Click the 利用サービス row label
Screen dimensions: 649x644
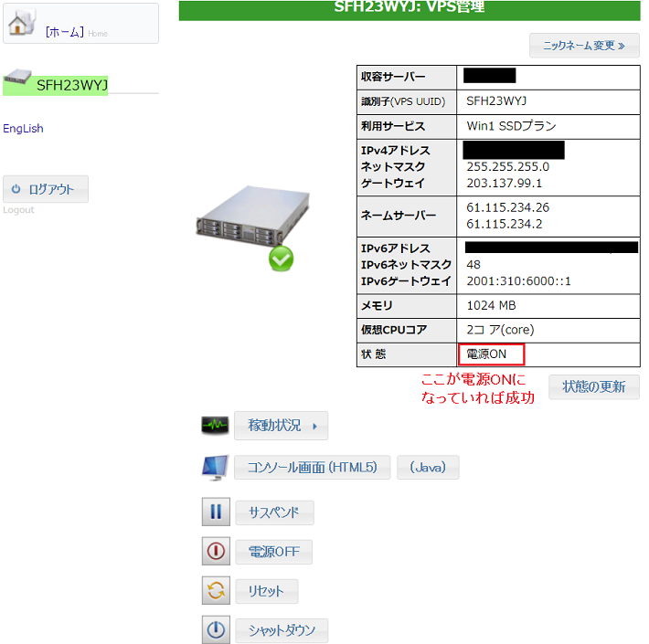coord(393,126)
